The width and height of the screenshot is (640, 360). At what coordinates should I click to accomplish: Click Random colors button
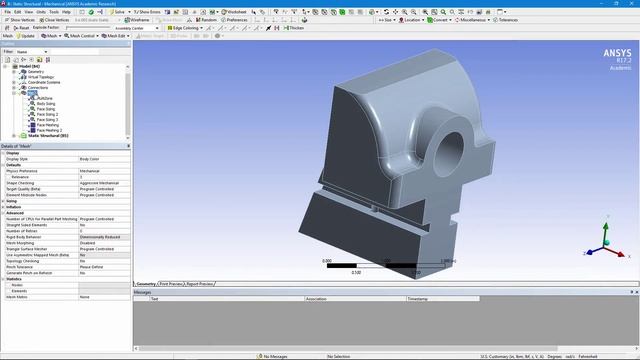[x=206, y=20]
